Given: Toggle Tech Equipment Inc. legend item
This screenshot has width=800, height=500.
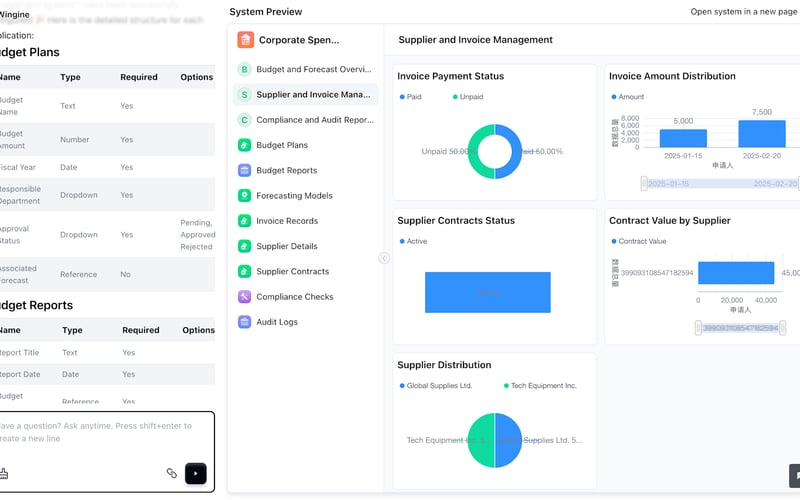Looking at the screenshot, I should (x=540, y=385).
